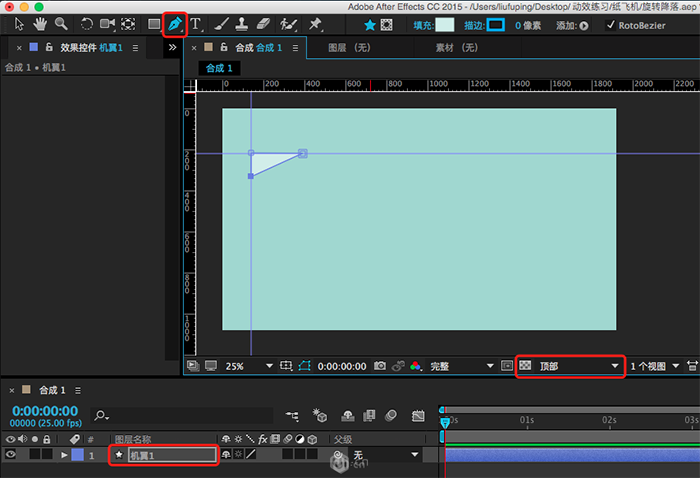Click the mask mode icon beside star
Viewport: 700px width, 478px height.
(x=387, y=25)
